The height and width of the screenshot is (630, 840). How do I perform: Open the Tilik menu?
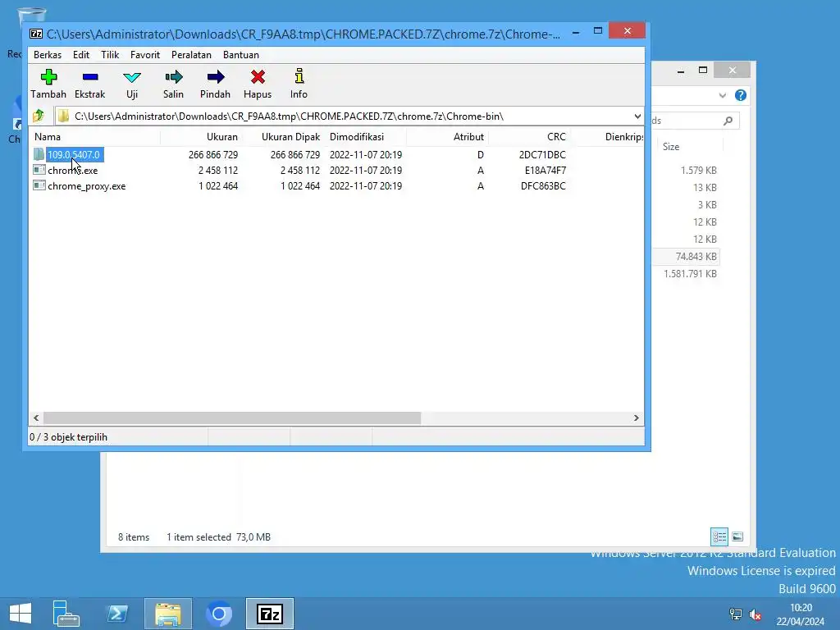(110, 55)
